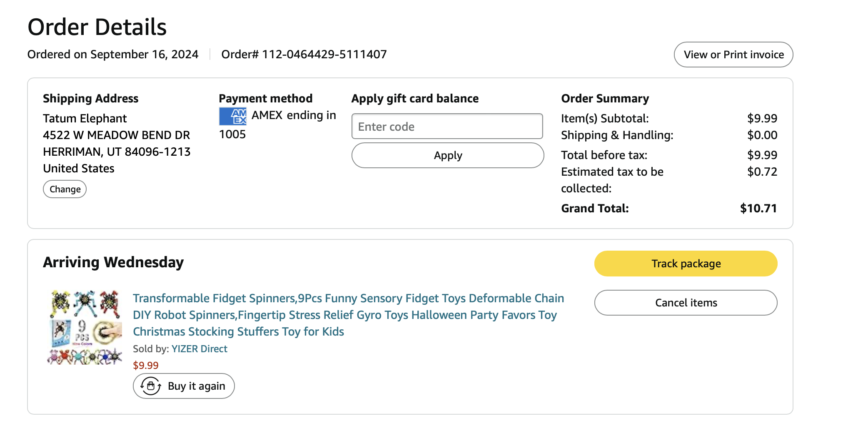The height and width of the screenshot is (423, 868).
Task: Click the order number 112-0464429-5111407
Action: click(x=304, y=55)
